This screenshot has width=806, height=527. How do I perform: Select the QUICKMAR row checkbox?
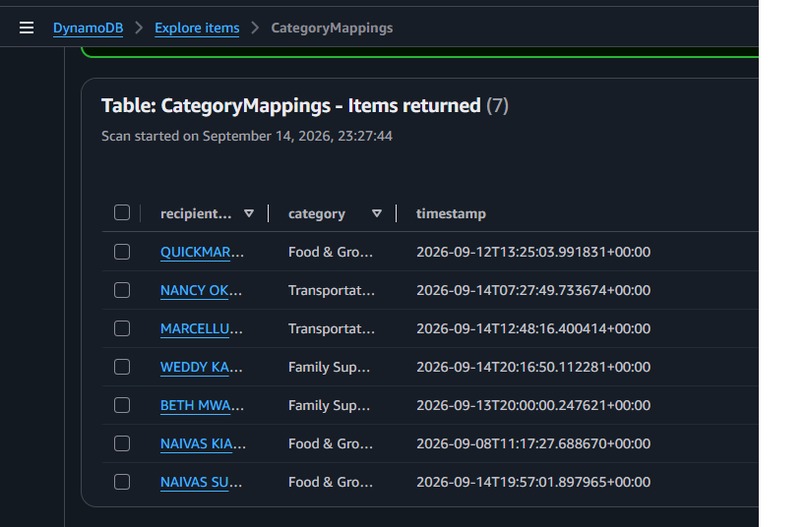pyautogui.click(x=122, y=252)
